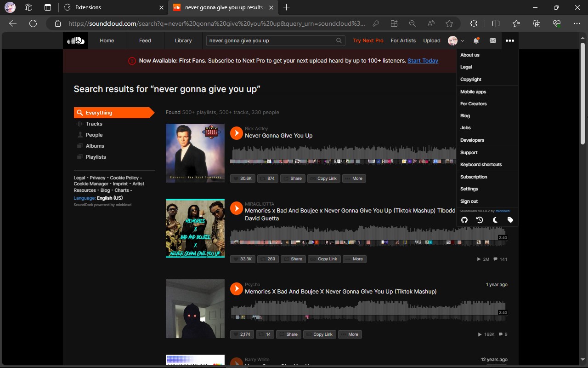
Task: Open Developers from the dropdown menu
Action: (487, 140)
